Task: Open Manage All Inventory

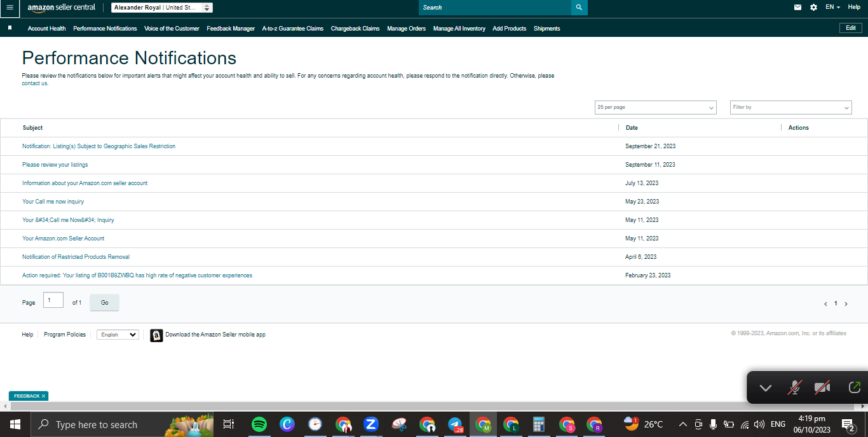Action: [x=459, y=29]
